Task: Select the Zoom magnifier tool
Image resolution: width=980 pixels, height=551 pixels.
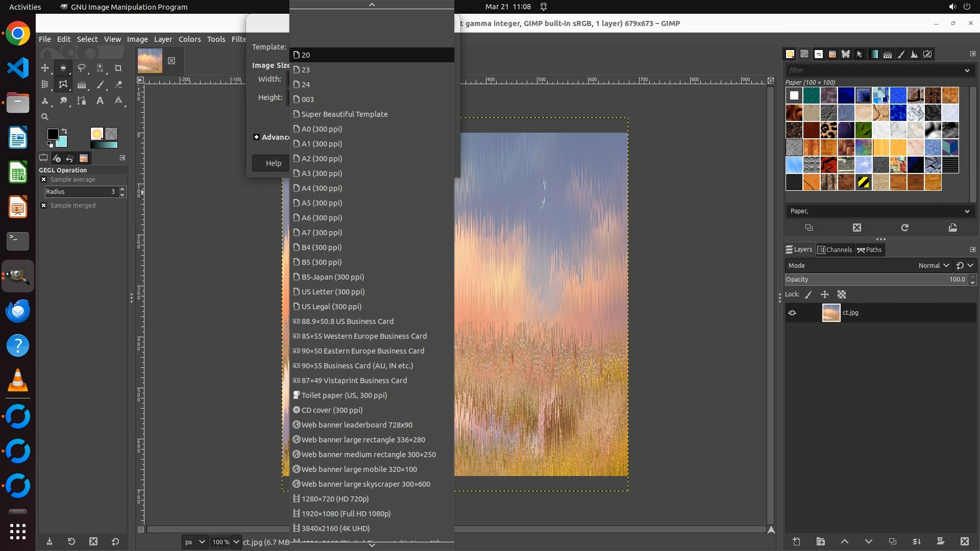Action: (x=45, y=117)
